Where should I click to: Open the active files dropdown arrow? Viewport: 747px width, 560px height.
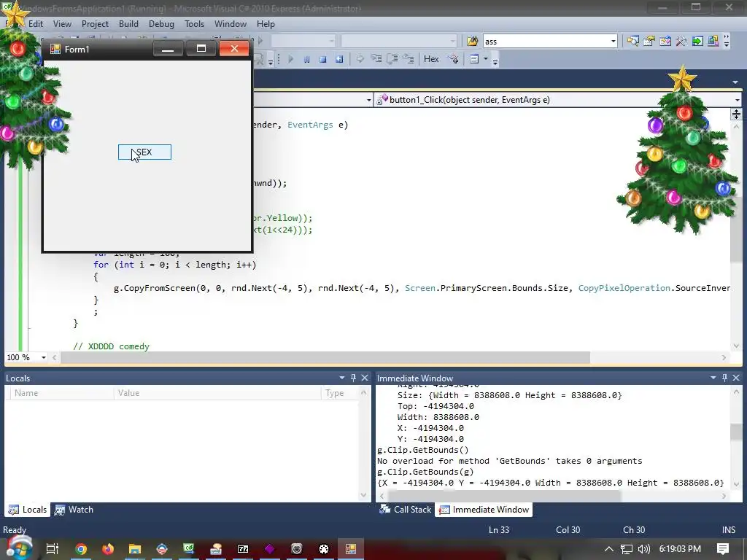(x=735, y=82)
